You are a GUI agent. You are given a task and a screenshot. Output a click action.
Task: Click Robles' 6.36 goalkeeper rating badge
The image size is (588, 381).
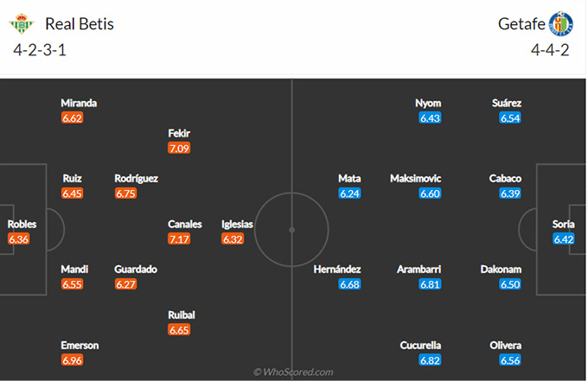18,238
